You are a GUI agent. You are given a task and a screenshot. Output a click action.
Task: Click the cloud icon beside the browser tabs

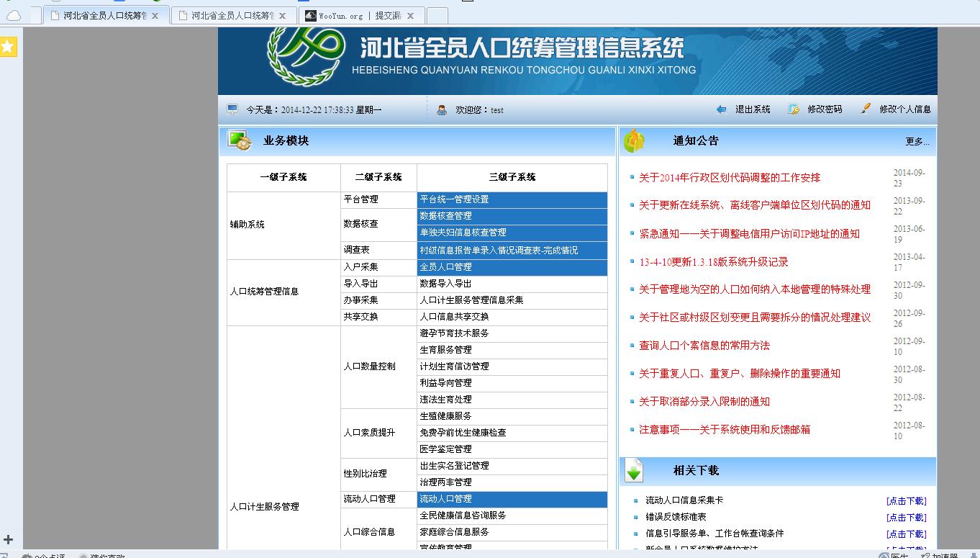pos(13,15)
